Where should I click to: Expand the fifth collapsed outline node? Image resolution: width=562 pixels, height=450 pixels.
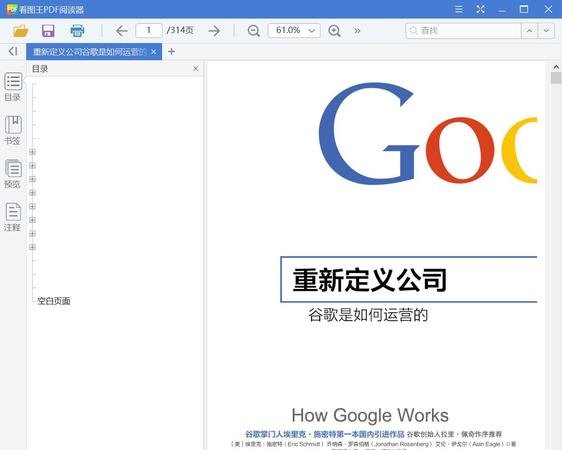click(x=33, y=206)
